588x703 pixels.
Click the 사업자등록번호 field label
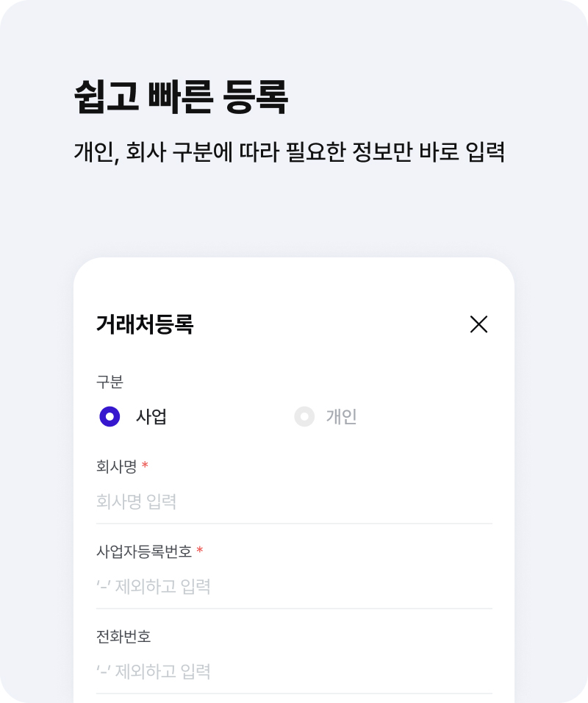coord(144,551)
